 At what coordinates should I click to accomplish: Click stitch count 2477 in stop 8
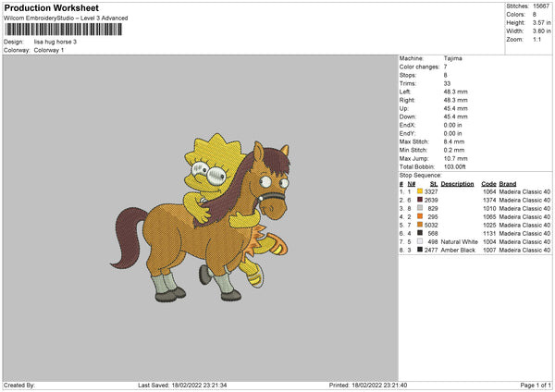[431, 251]
